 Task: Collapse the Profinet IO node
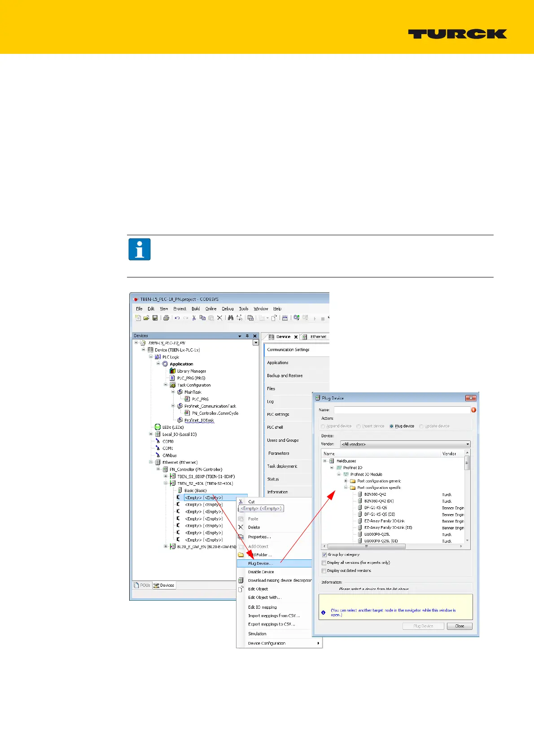tap(332, 467)
